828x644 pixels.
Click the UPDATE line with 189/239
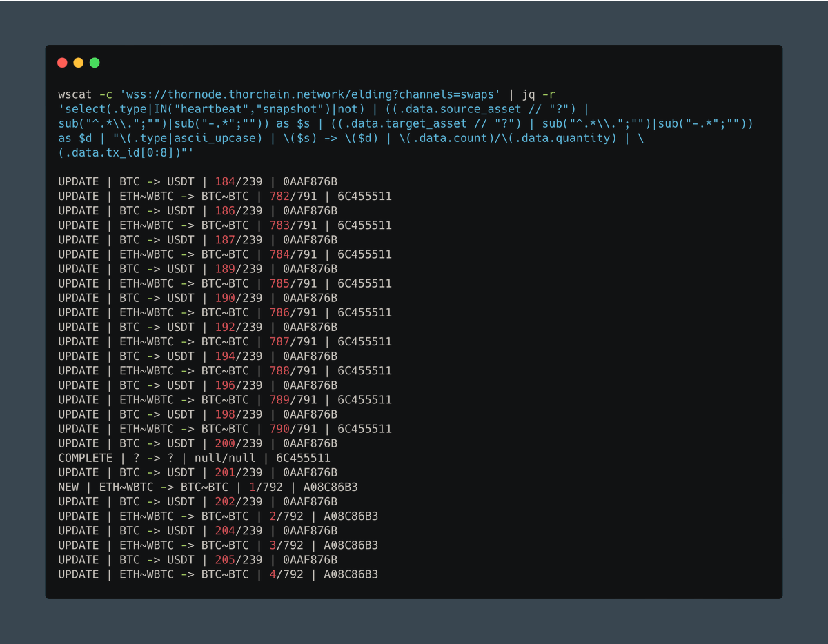197,269
